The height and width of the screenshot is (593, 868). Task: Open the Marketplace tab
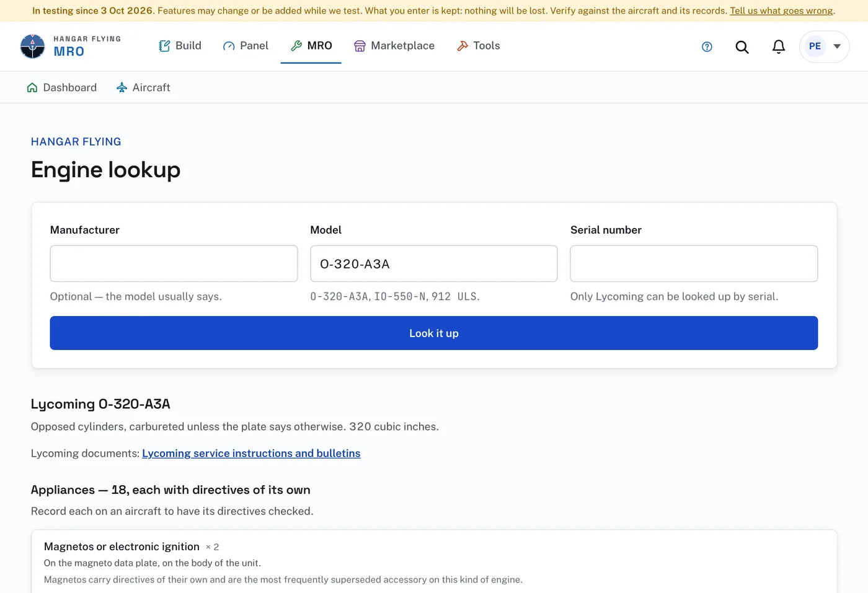coord(394,46)
